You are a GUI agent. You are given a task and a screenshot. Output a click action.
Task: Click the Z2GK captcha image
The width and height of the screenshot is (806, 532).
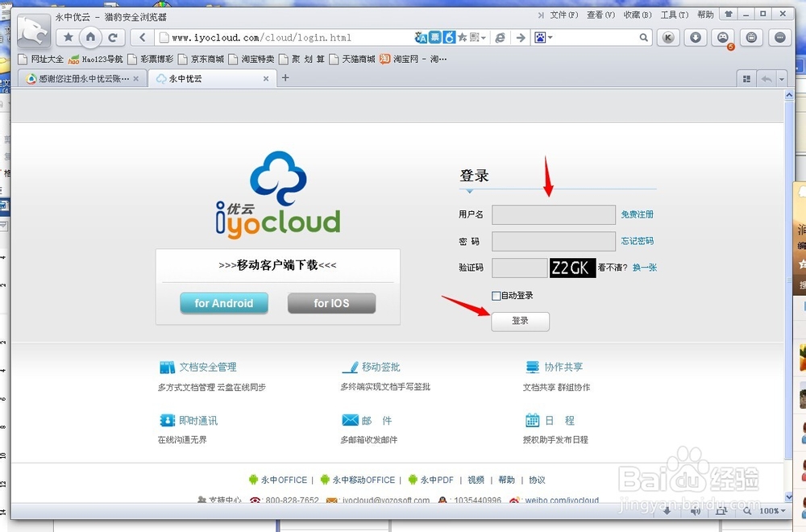click(x=572, y=268)
